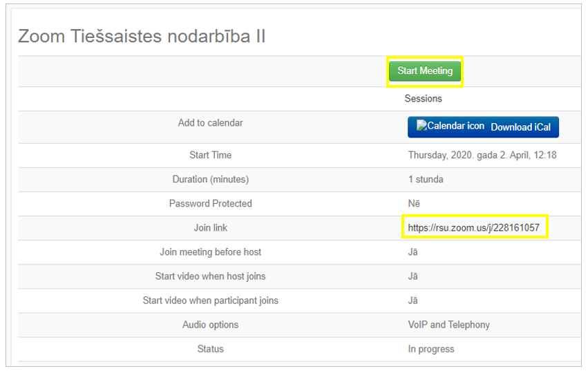Open the rsu.zoom.us join link URL
The height and width of the screenshot is (371, 588).
(473, 227)
